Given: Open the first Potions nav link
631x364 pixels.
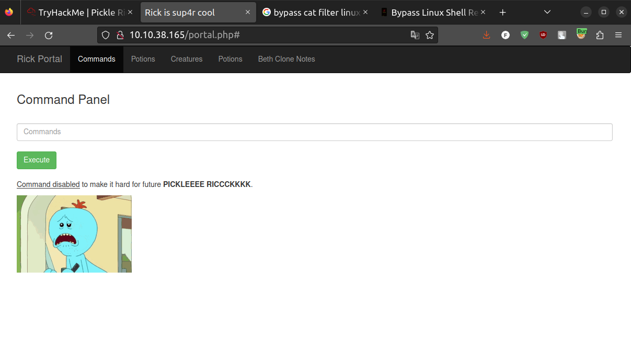Looking at the screenshot, I should (x=143, y=59).
